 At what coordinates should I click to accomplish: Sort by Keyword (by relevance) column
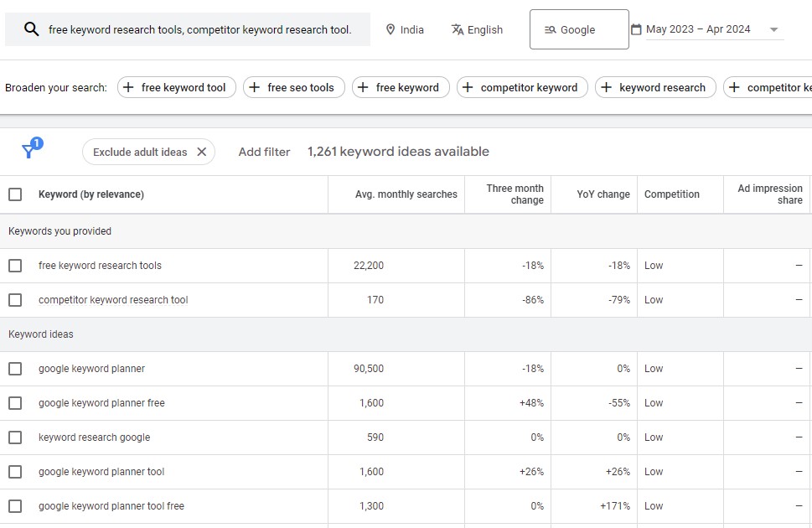coord(91,194)
